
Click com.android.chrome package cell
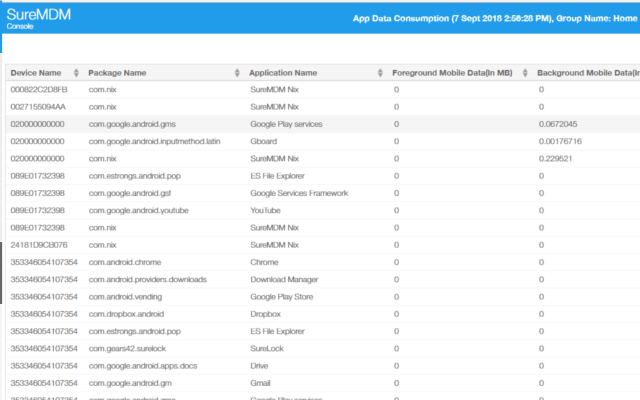click(x=125, y=262)
